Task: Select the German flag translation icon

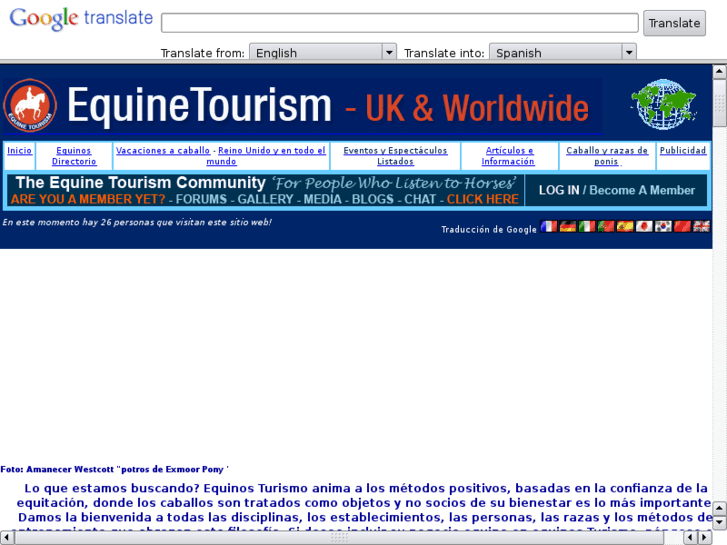Action: click(x=568, y=226)
